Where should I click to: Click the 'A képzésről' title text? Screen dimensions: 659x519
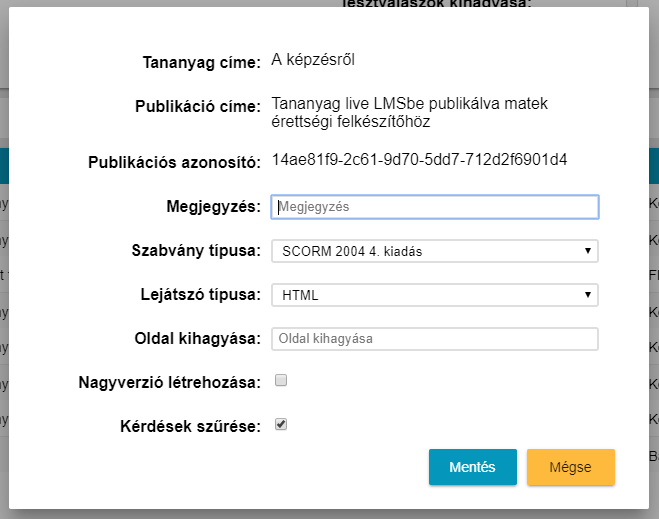[x=313, y=60]
